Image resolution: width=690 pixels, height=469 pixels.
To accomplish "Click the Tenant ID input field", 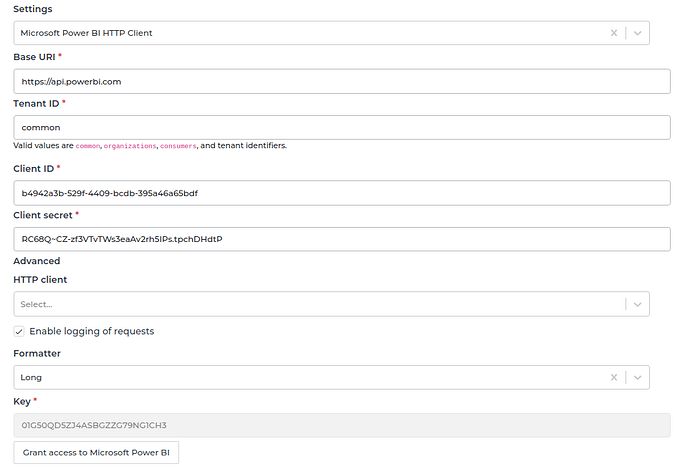I will coord(342,128).
